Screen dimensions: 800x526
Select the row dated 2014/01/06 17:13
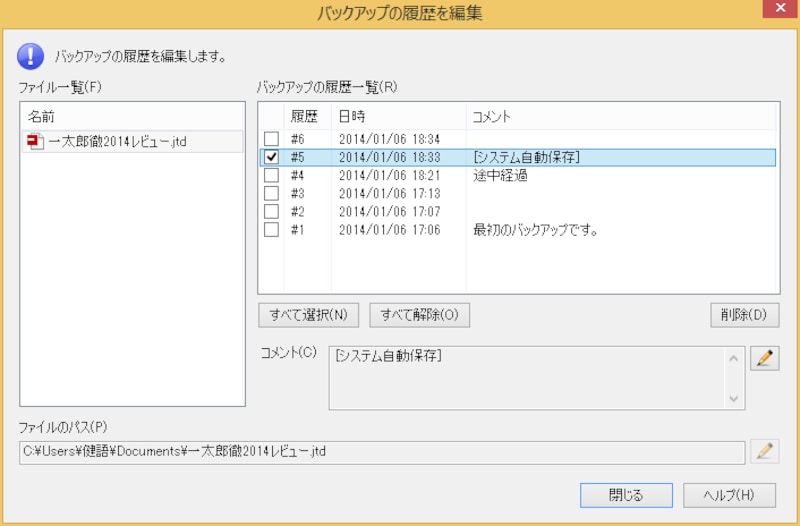[517, 193]
